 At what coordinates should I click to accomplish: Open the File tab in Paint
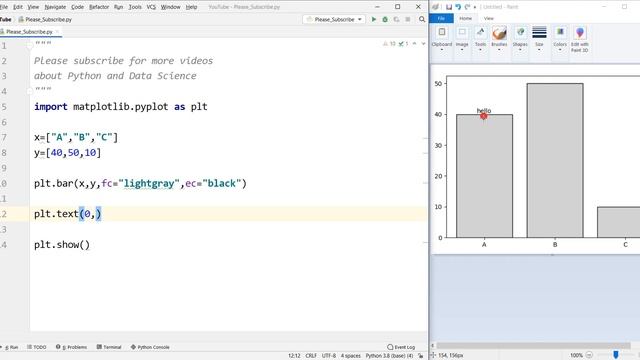(441, 18)
